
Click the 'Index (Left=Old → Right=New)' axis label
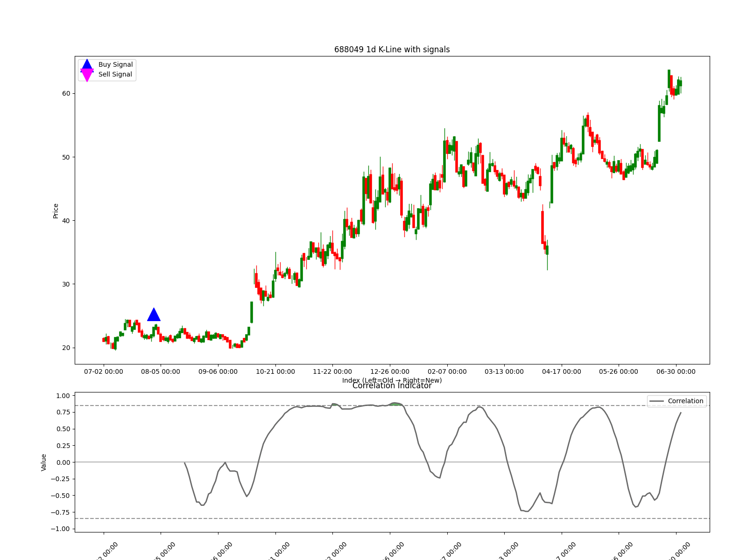pyautogui.click(x=392, y=380)
